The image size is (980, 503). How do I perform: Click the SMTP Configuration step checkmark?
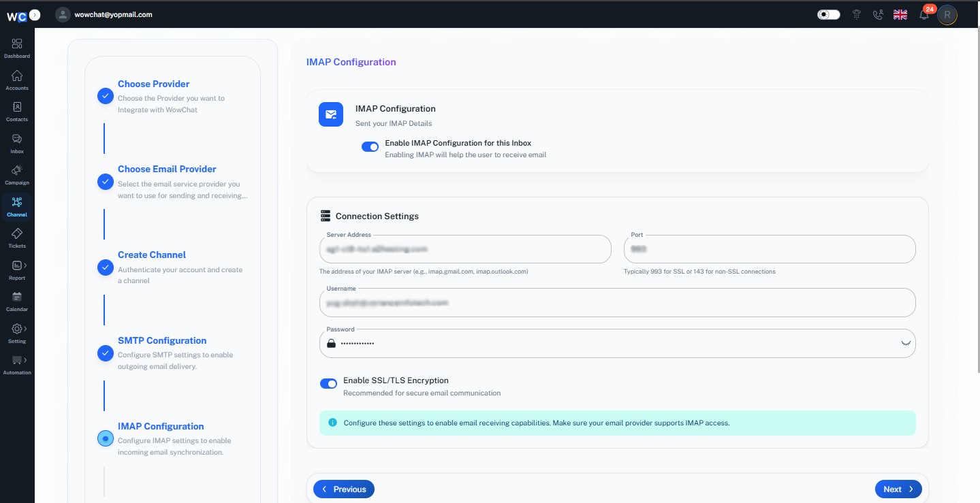pyautogui.click(x=105, y=353)
